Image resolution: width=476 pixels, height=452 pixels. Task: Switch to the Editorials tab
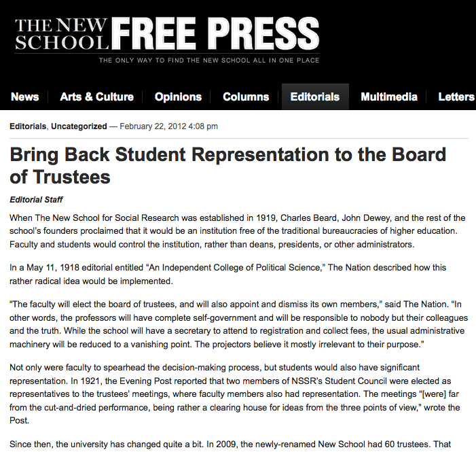point(315,97)
